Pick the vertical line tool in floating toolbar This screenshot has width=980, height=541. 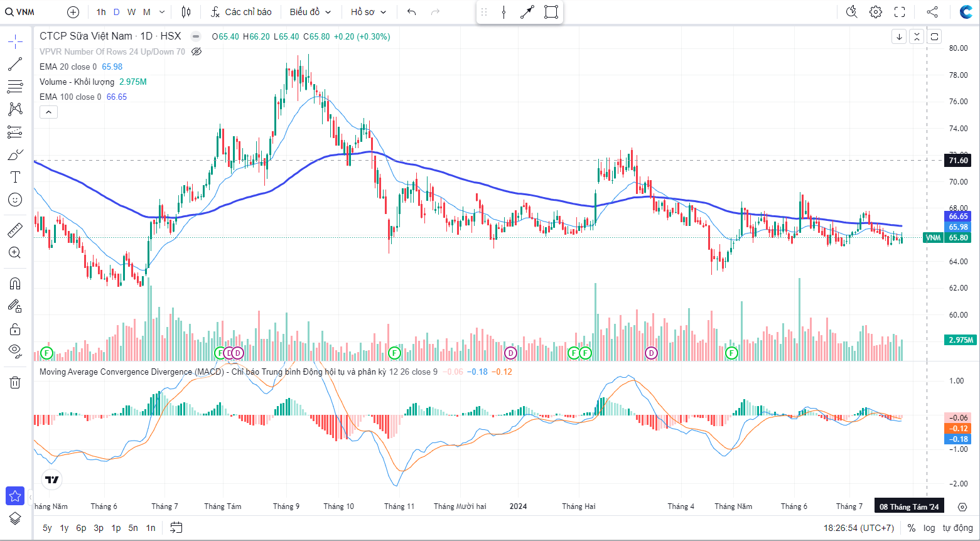[x=503, y=12]
